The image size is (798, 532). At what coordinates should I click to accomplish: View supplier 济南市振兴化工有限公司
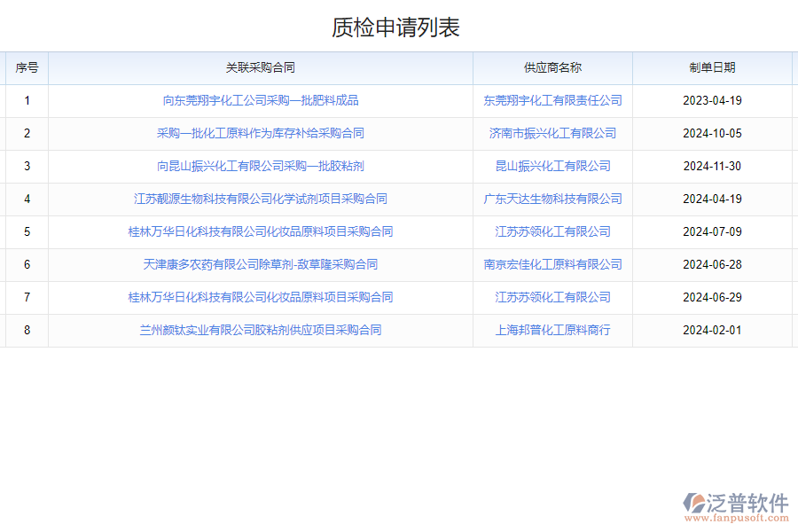[552, 133]
